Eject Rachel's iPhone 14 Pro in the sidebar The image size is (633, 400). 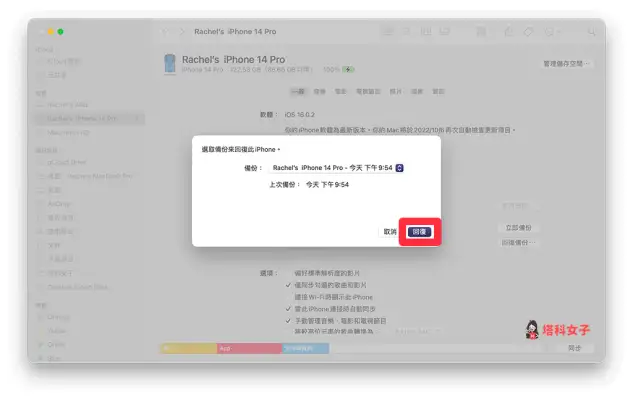pyautogui.click(x=137, y=119)
